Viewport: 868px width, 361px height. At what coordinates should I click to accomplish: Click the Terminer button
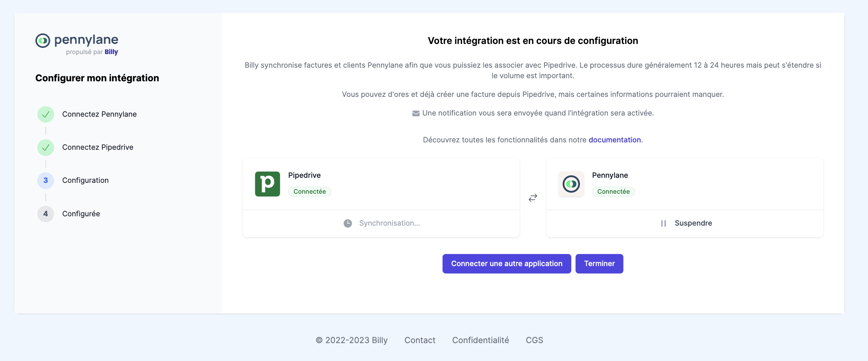tap(599, 264)
